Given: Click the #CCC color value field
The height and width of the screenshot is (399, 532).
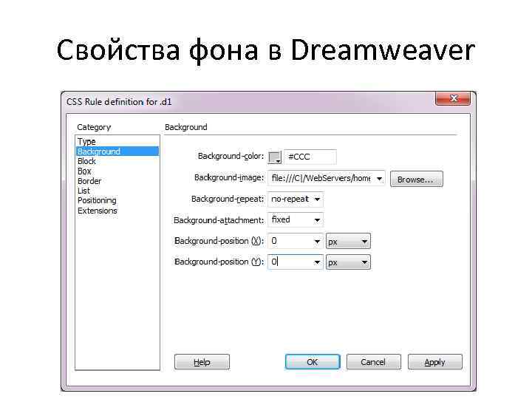Looking at the screenshot, I should (310, 157).
